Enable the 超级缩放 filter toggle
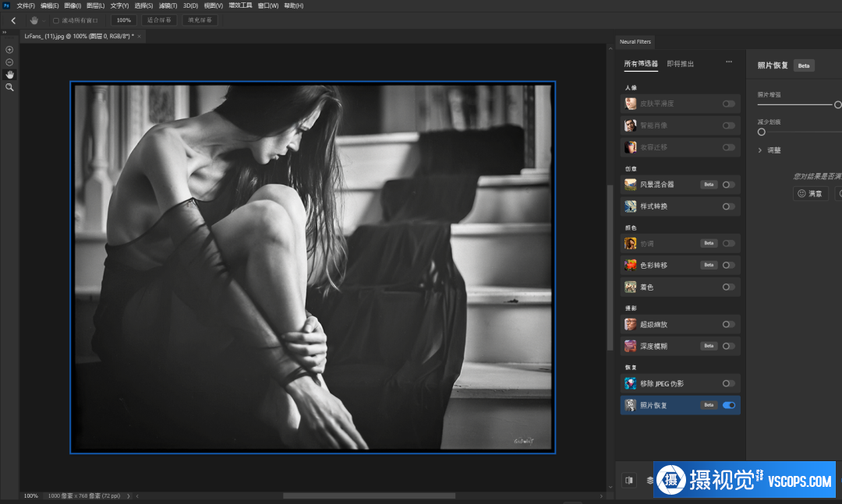Image resolution: width=842 pixels, height=504 pixels. pyautogui.click(x=728, y=324)
